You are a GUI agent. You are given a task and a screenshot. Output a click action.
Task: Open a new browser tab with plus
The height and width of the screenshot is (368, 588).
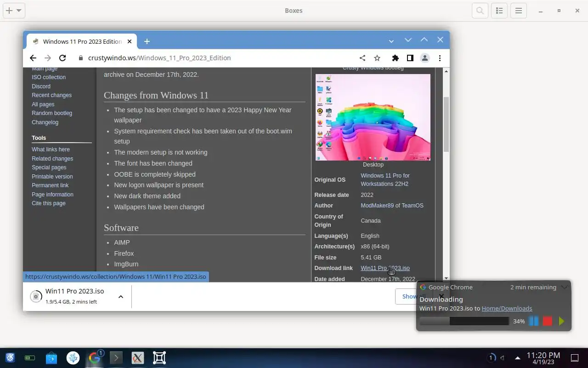click(147, 41)
